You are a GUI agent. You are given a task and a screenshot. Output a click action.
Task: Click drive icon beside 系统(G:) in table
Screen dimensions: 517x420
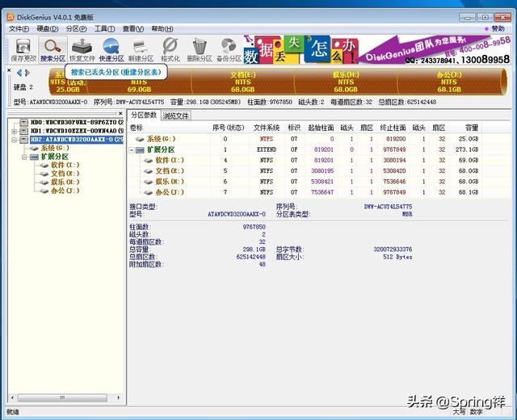tap(140, 140)
